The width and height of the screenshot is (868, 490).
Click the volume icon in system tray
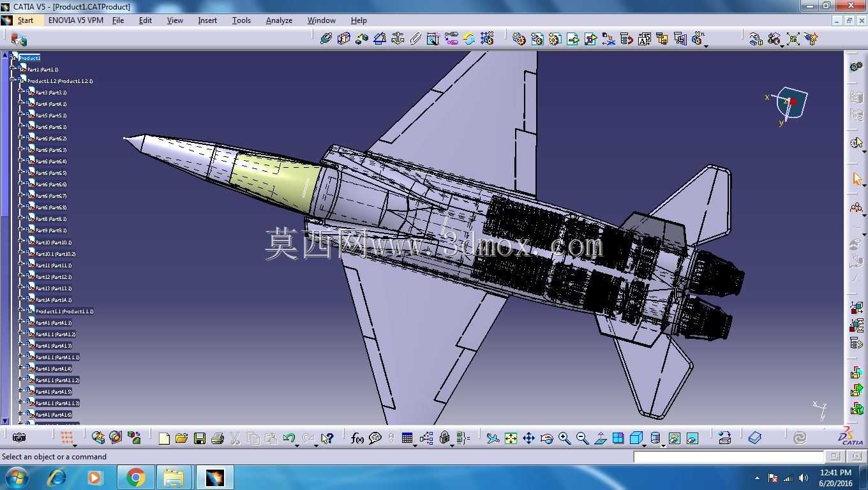[x=803, y=478]
